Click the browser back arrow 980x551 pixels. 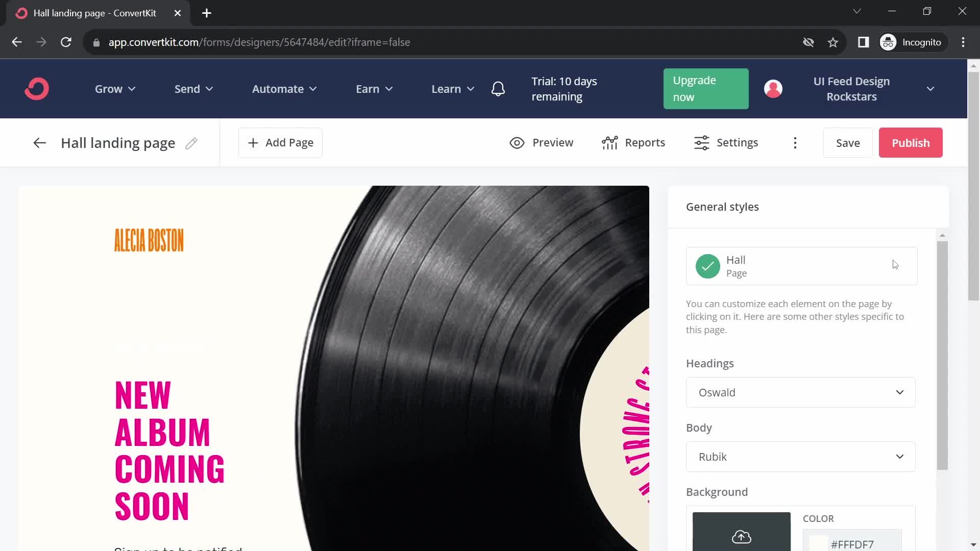click(x=17, y=42)
